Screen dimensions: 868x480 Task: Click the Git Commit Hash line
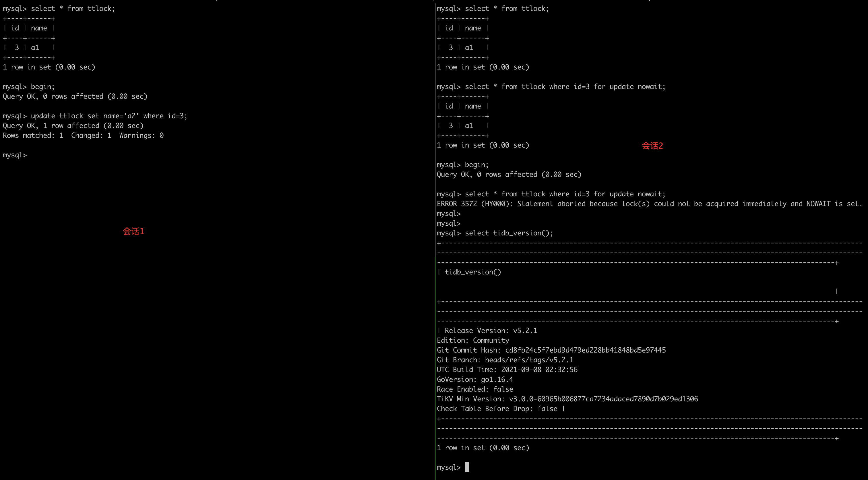point(551,350)
